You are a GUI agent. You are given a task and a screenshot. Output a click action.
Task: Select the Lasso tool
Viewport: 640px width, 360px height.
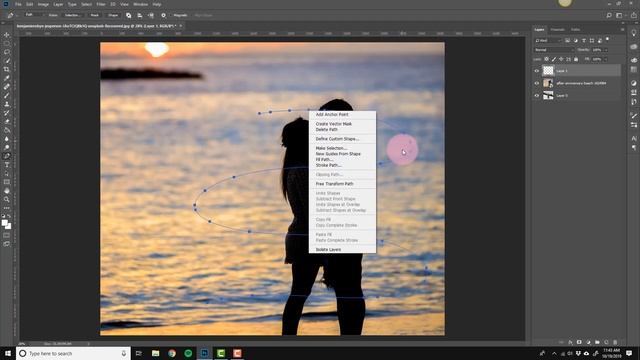click(x=7, y=52)
